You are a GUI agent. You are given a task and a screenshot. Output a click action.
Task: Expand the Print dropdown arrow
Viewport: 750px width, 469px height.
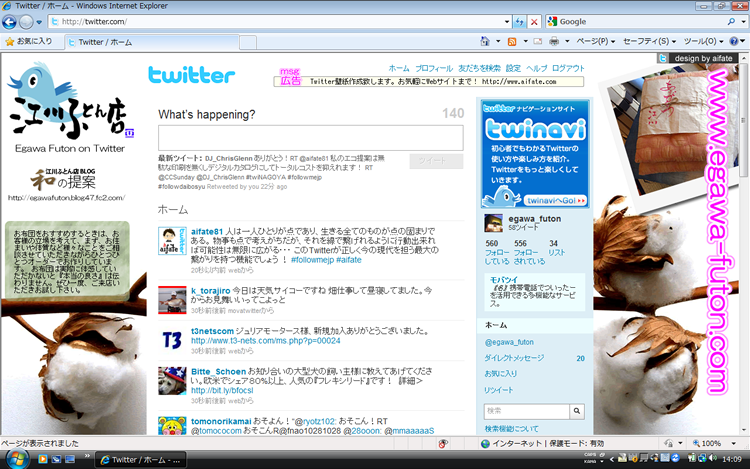[567, 42]
